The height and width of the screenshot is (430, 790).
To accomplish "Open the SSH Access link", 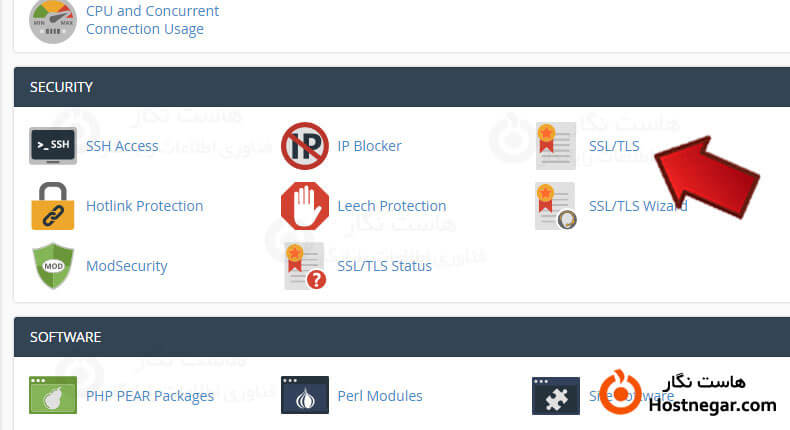I will tap(122, 146).
